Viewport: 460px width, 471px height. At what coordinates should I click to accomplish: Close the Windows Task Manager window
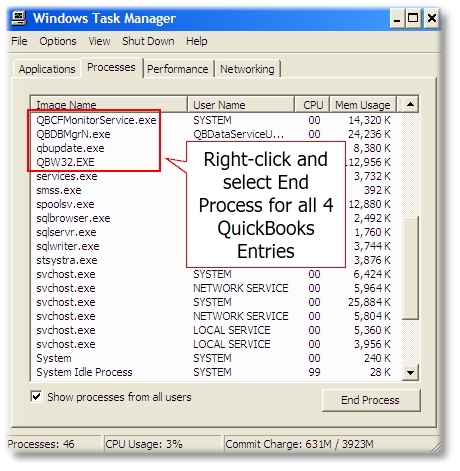coord(432,18)
